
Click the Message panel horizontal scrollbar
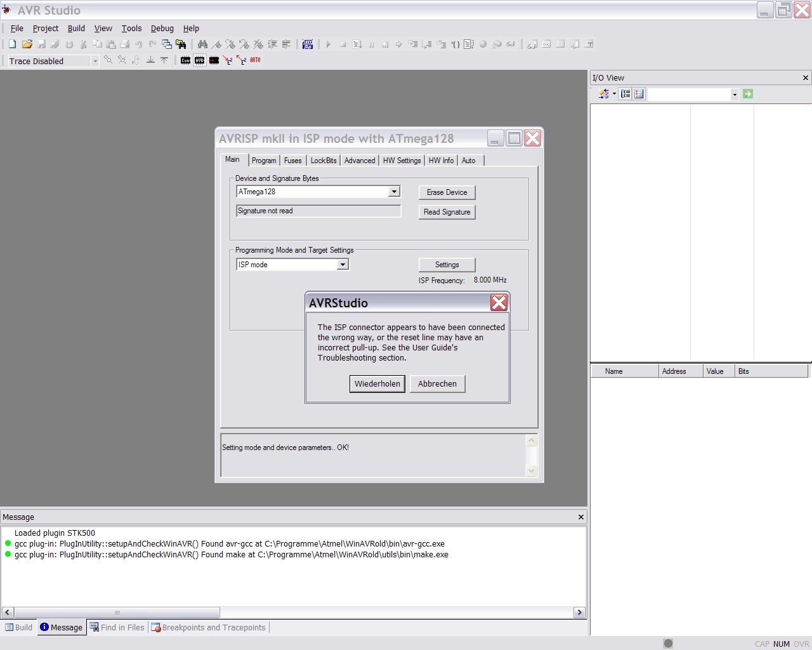pos(117,613)
